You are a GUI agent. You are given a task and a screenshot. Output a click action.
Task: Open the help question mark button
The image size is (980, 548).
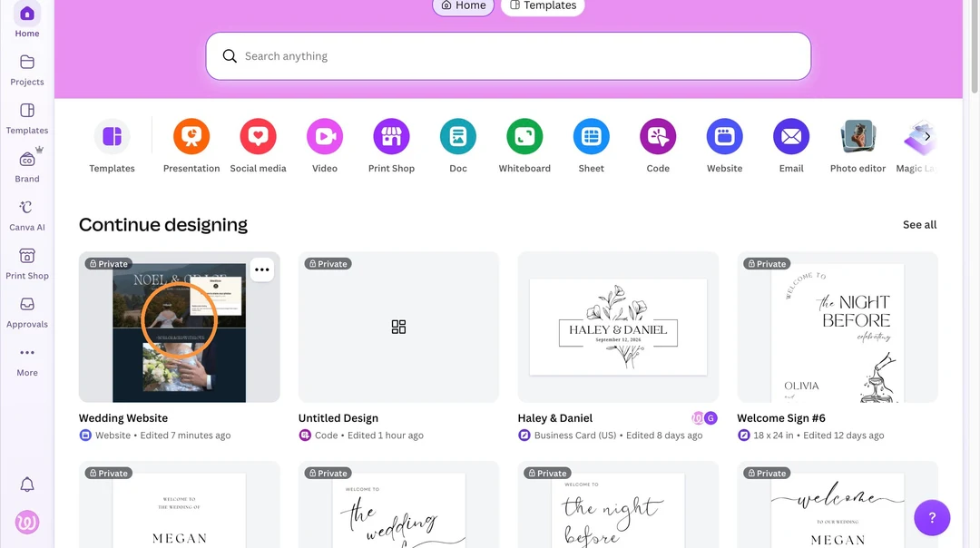pyautogui.click(x=932, y=517)
